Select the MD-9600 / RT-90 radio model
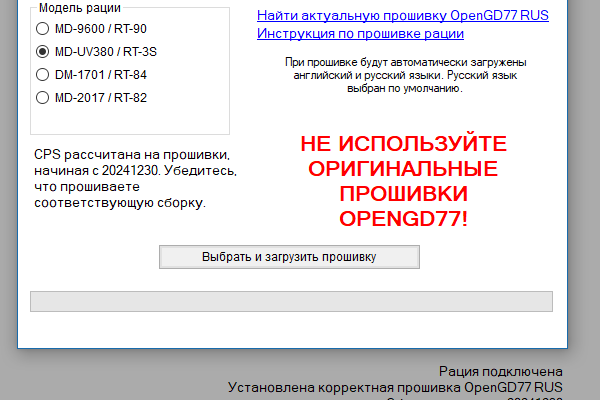The image size is (600, 400). [x=42, y=28]
